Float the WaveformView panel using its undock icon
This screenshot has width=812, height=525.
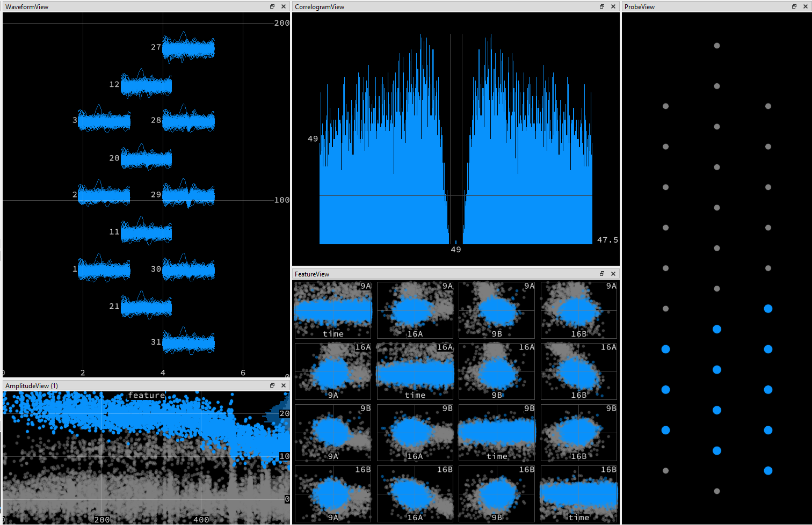(x=272, y=6)
